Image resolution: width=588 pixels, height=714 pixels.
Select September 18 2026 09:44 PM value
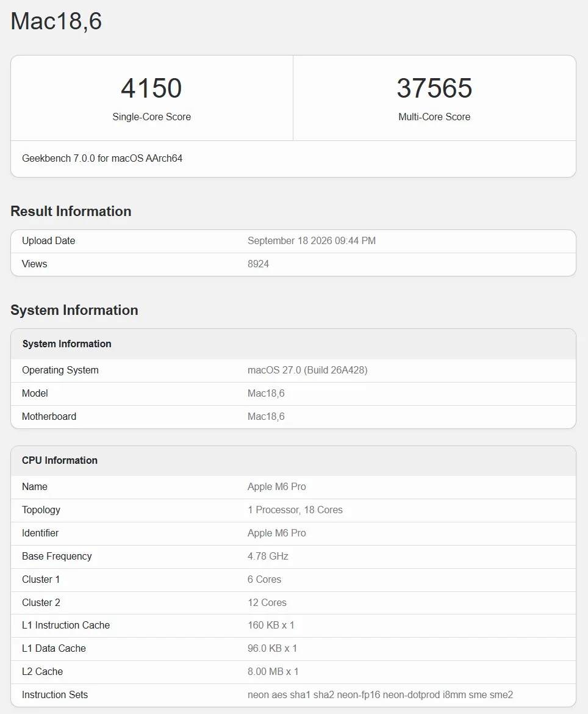point(311,241)
